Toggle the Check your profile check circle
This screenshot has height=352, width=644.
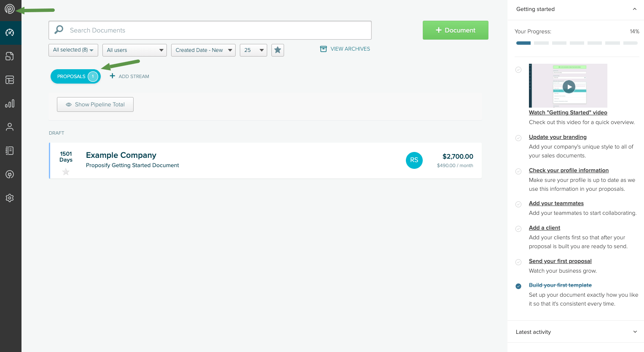point(518,171)
